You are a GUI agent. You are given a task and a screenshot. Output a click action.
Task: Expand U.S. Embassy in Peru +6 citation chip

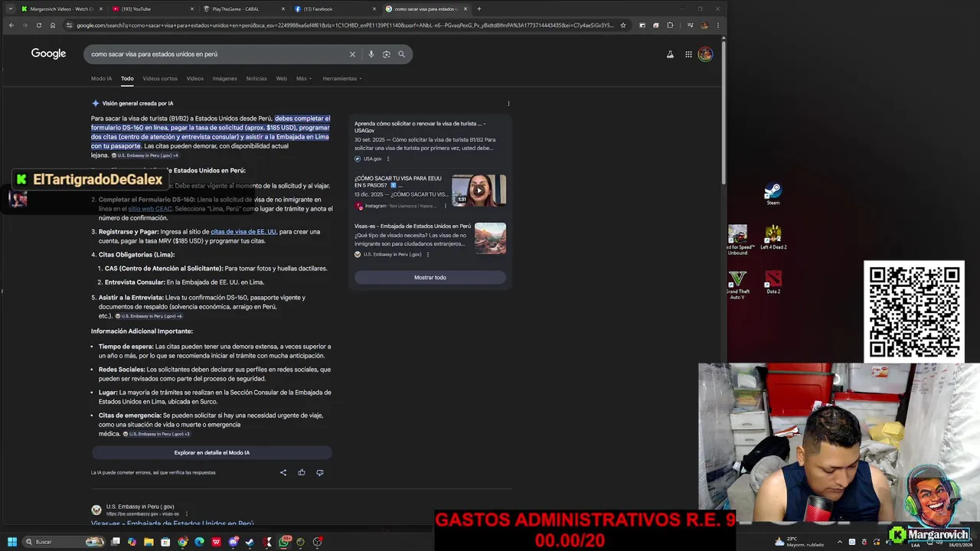pyautogui.click(x=149, y=316)
